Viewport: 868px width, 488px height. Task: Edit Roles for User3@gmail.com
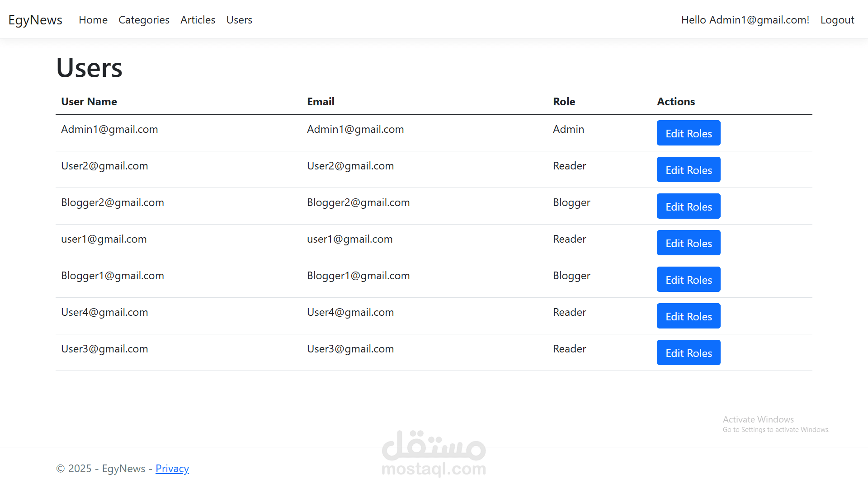click(x=688, y=353)
